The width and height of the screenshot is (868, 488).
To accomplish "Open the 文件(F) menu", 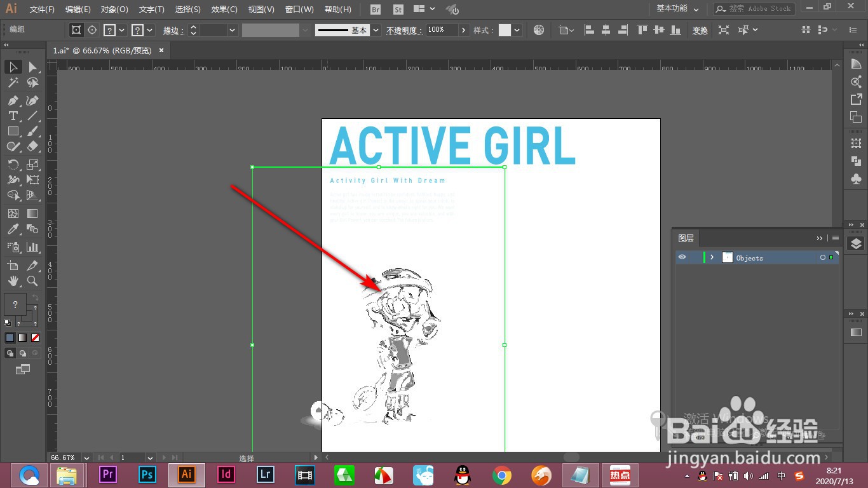I will [x=42, y=10].
